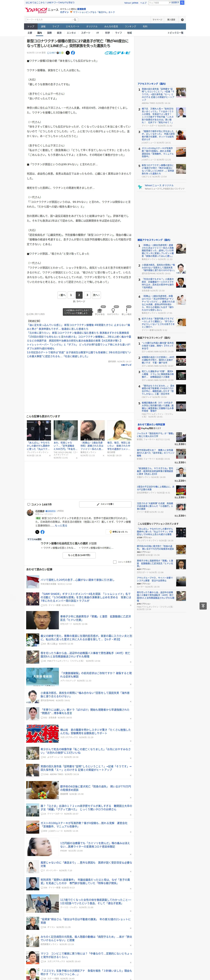Dismiss the 毎日、毎日、呪術に会いたい recommended card

coord(130,455)
